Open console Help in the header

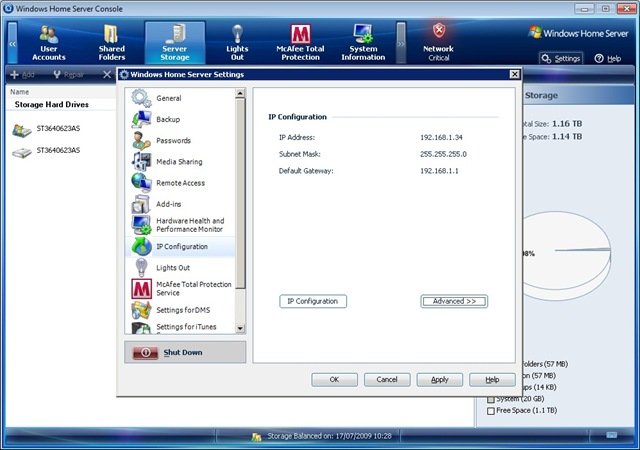point(608,59)
